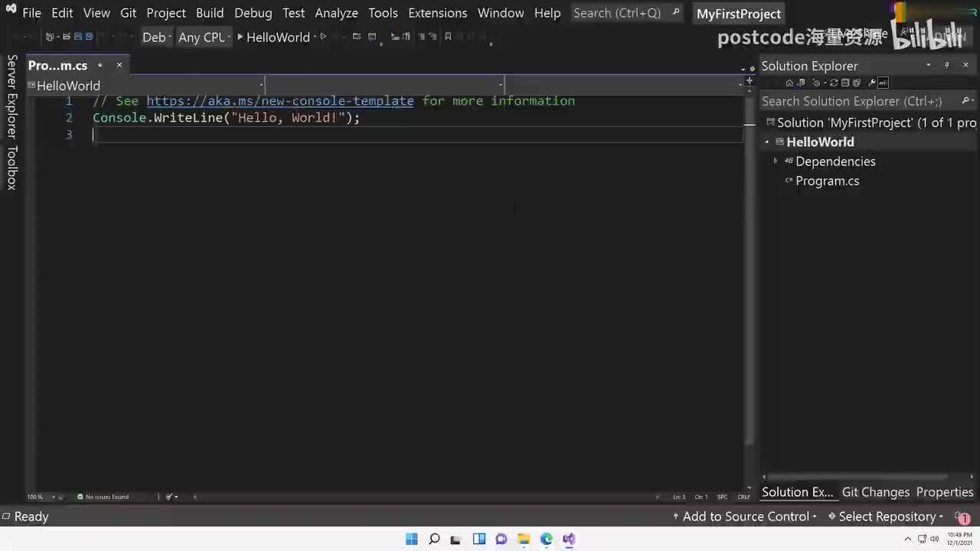Switch between solutions and folder views
The image size is (980, 551).
point(801,83)
